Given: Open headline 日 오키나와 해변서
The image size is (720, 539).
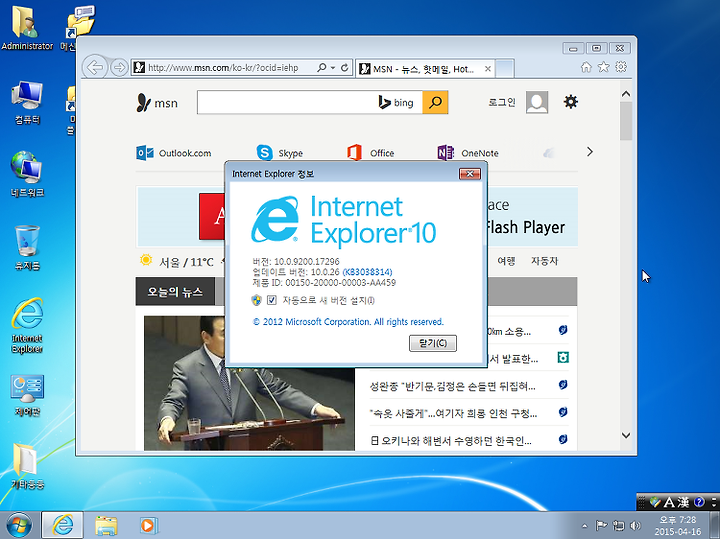Looking at the screenshot, I should [451, 441].
